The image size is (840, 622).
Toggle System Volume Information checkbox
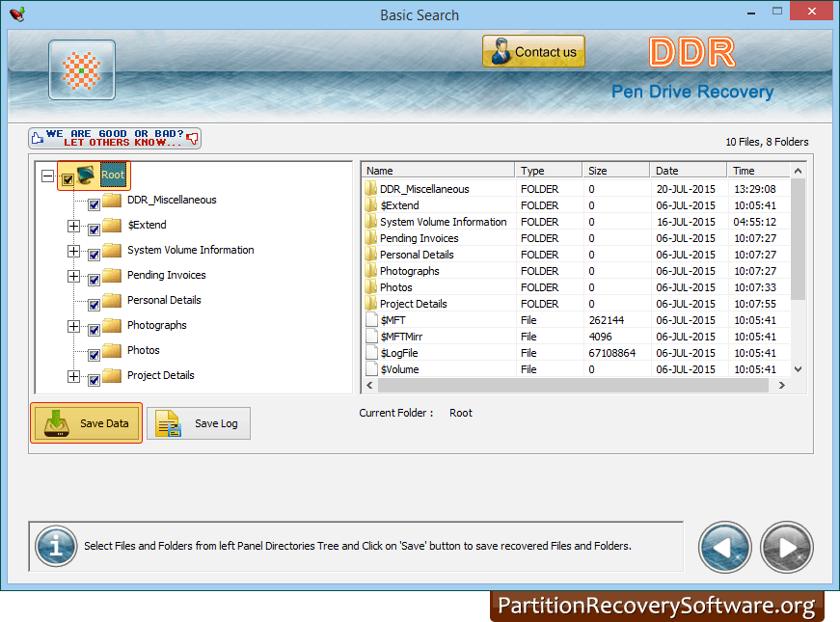click(x=94, y=255)
